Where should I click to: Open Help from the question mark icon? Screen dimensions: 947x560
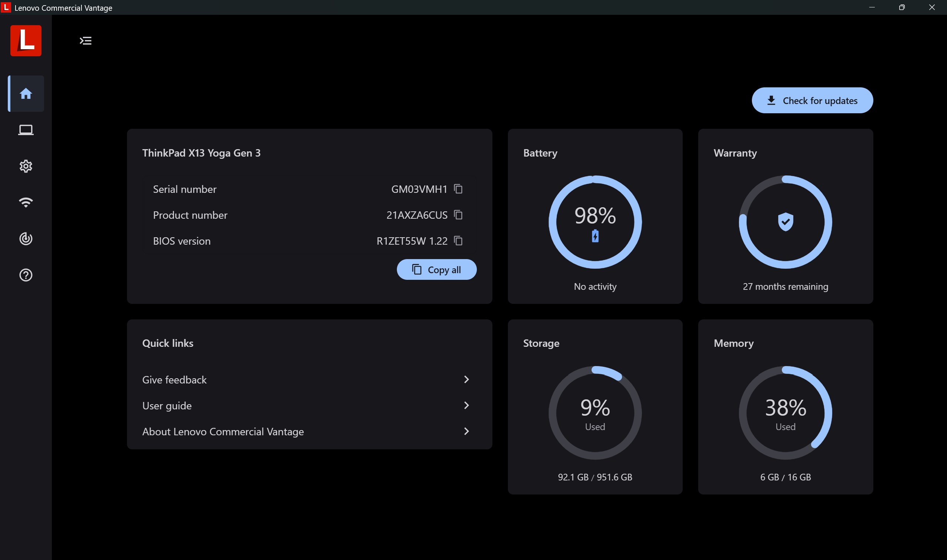click(x=25, y=275)
